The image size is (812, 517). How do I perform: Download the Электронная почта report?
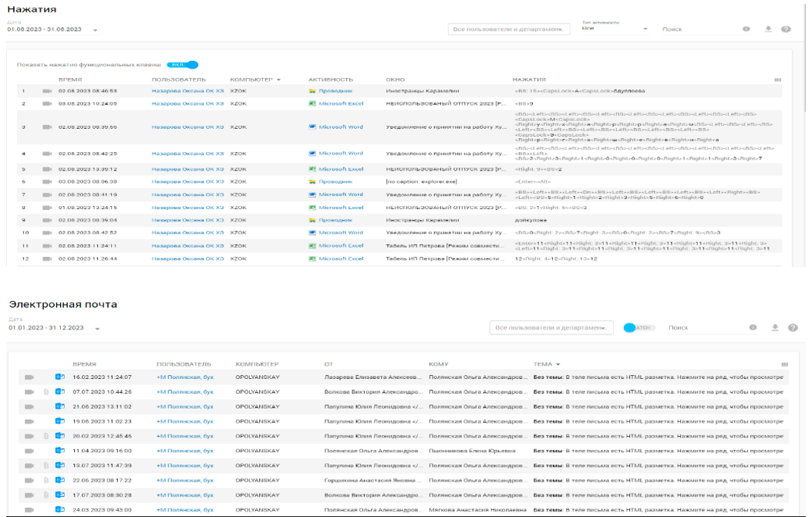tap(775, 327)
